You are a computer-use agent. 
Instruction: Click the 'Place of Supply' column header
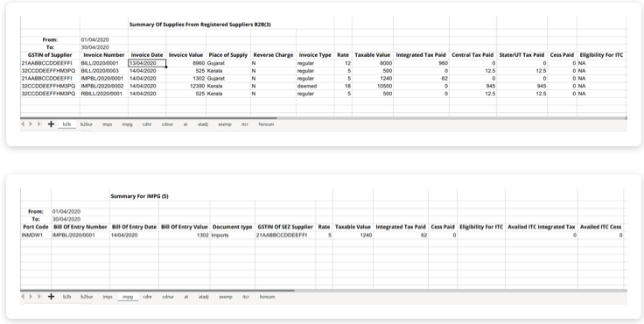(228, 54)
